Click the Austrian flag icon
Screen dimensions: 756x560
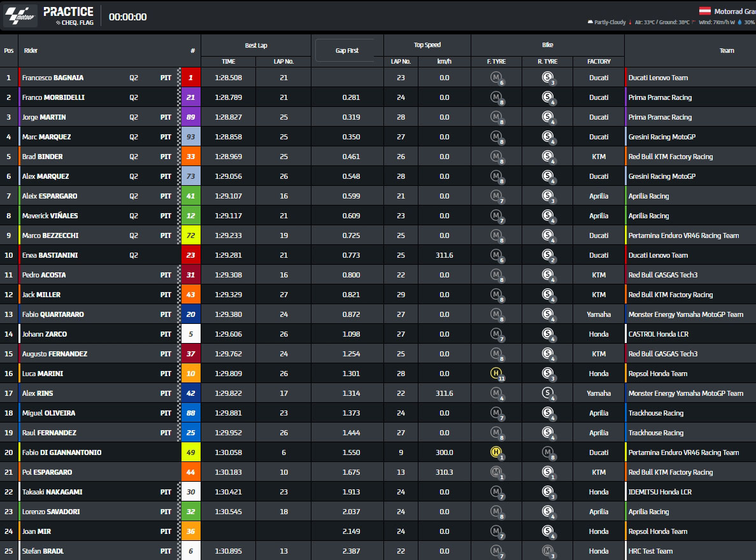pyautogui.click(x=705, y=11)
